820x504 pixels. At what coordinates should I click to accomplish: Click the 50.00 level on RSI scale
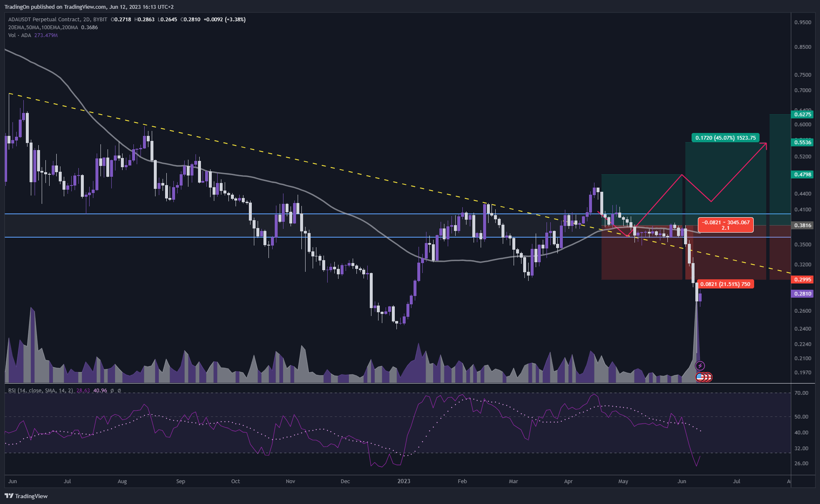(801, 416)
